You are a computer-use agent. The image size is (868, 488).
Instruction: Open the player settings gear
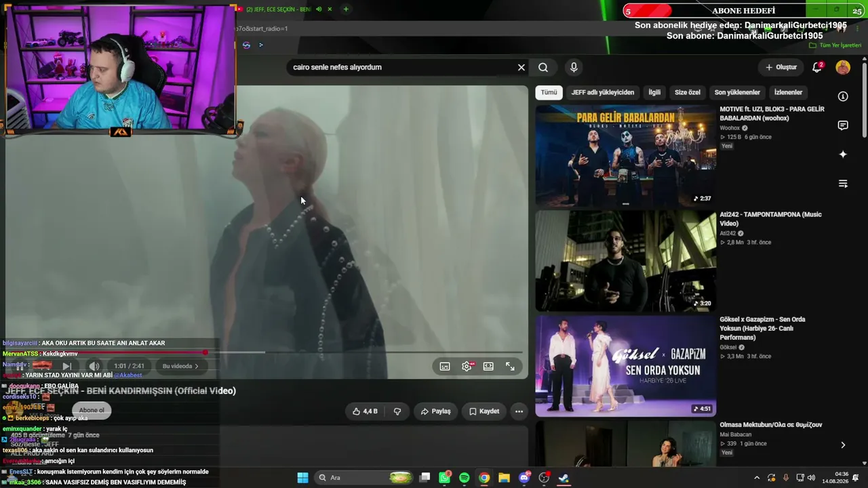coord(467,366)
